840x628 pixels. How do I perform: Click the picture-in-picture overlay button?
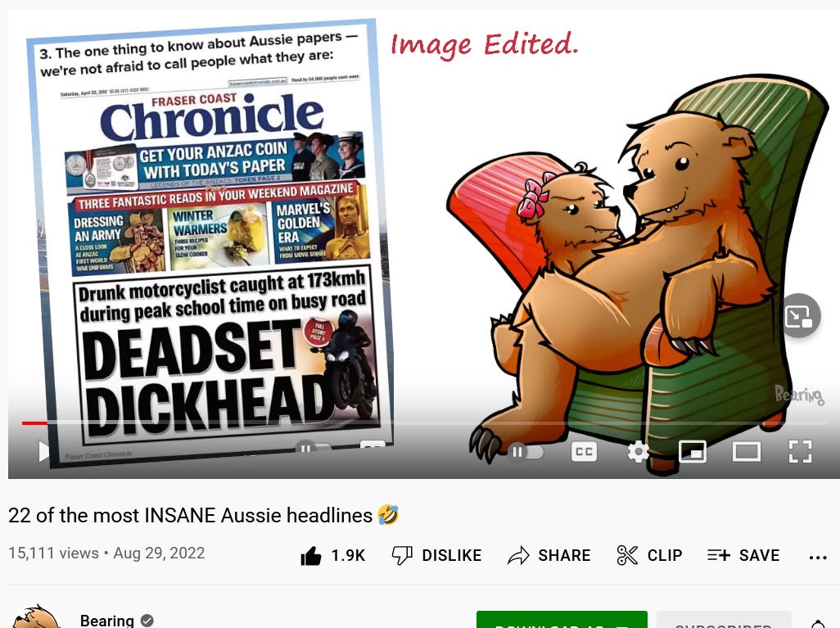[x=799, y=315]
